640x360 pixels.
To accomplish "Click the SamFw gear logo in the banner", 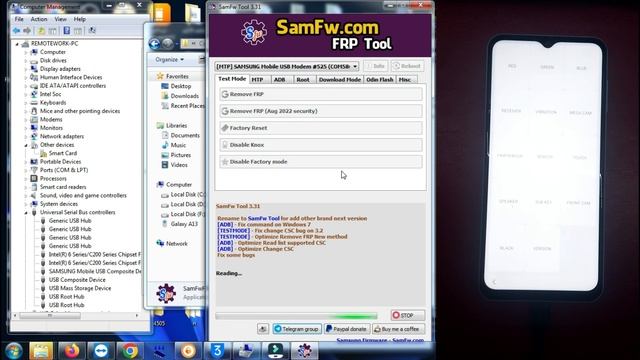I will point(254,33).
